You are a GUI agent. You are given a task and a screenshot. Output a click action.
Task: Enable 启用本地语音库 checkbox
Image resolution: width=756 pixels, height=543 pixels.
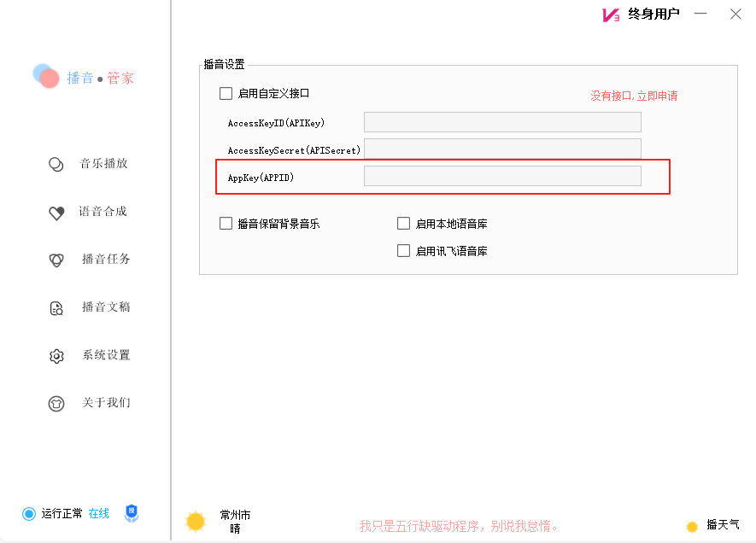pos(403,224)
